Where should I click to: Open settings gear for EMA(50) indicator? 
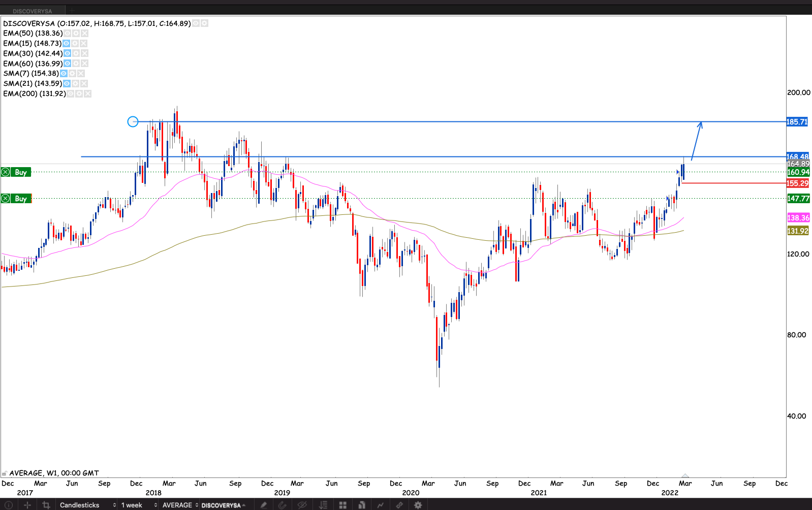tap(76, 34)
